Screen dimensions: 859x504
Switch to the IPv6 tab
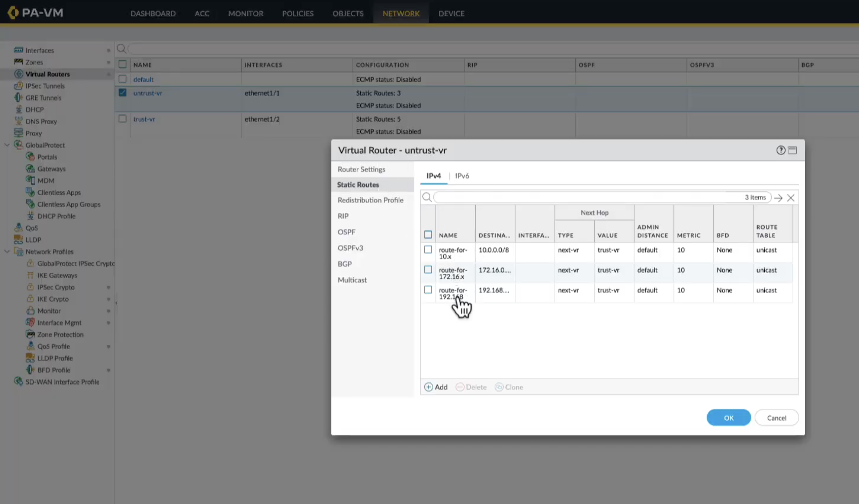point(462,176)
